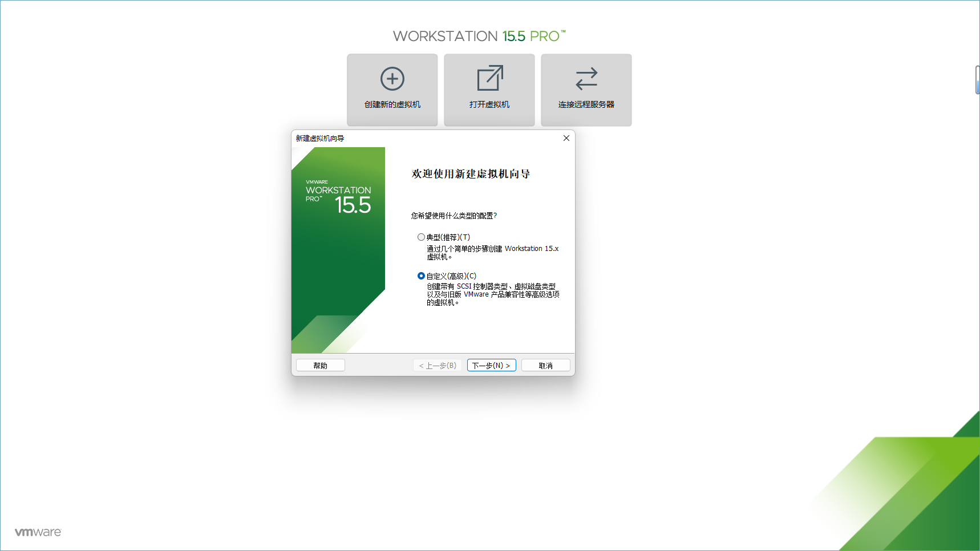980x551 pixels.
Task: Click the 上一步(B) back button
Action: tap(438, 365)
